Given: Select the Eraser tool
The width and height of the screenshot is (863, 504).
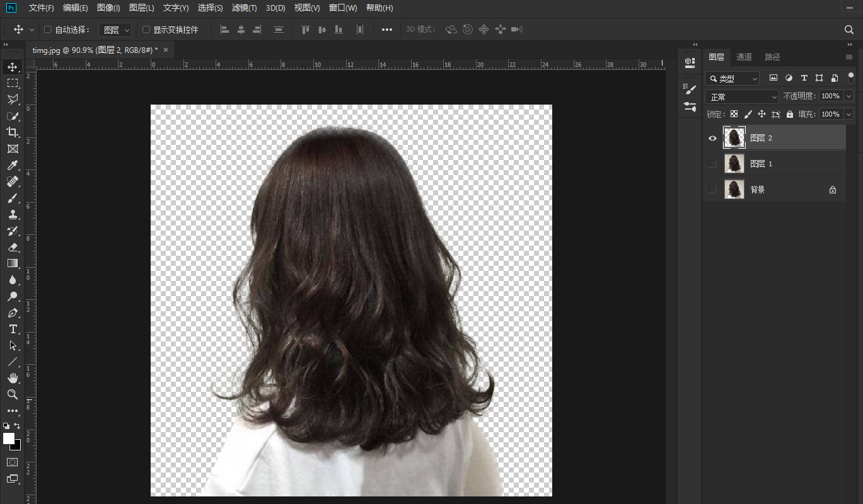Looking at the screenshot, I should pos(13,247).
